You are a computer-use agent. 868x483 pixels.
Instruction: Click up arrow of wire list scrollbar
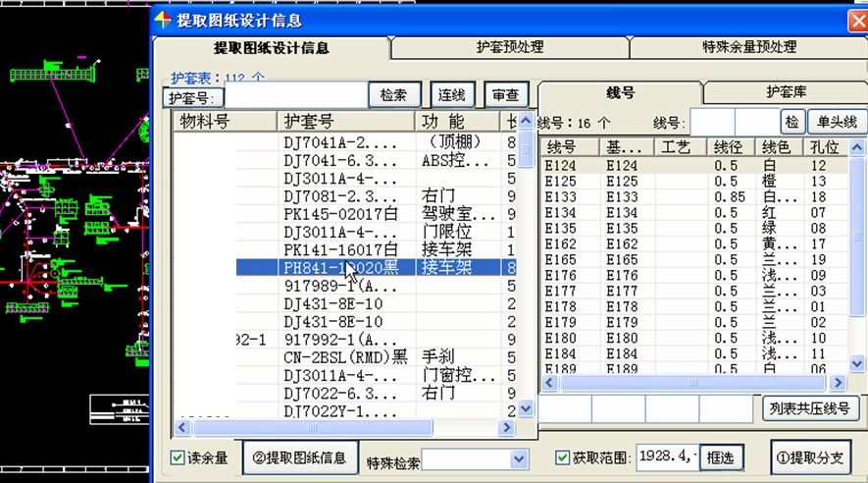point(857,147)
